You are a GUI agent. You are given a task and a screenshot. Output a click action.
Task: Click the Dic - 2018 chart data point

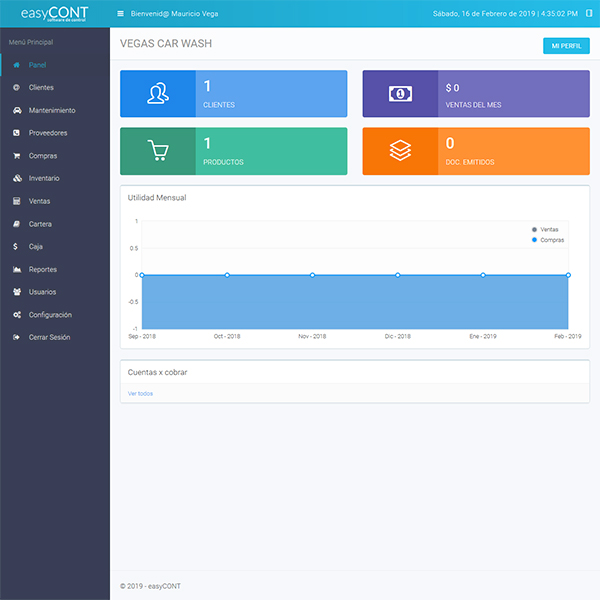(x=398, y=275)
